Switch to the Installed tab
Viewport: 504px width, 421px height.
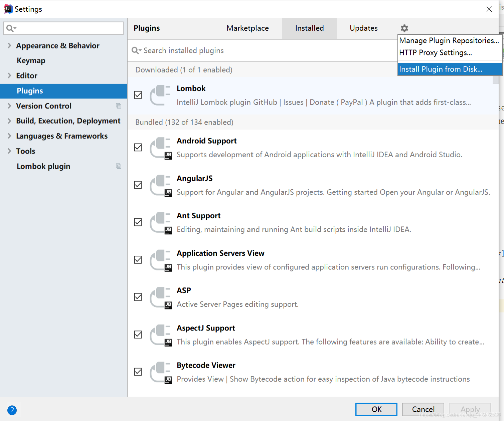(309, 28)
